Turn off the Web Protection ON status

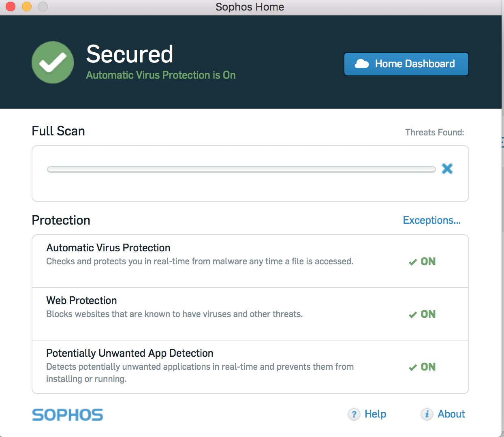point(423,314)
